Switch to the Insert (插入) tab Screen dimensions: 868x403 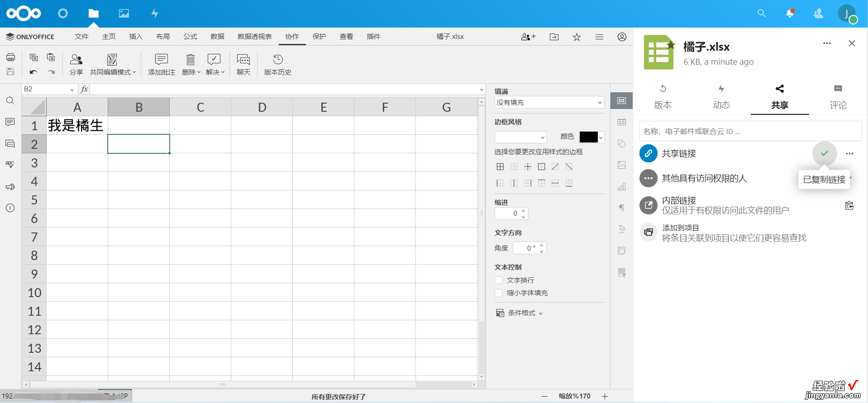point(136,37)
